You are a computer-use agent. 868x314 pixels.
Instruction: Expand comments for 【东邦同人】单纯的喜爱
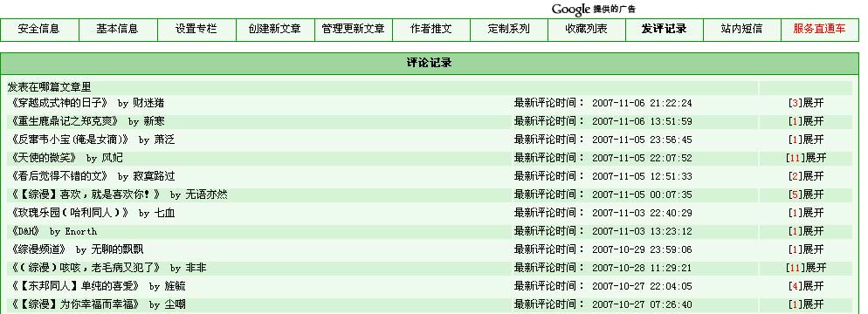[806, 286]
